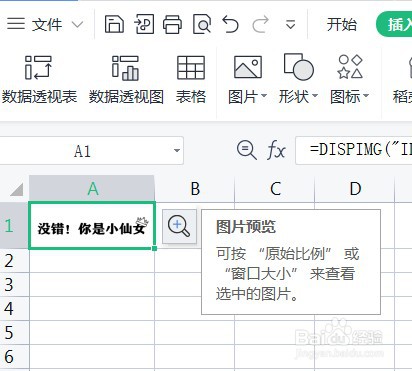Screen dimensions: 412x371
Task: Expand the 文件 dropdown chevron
Action: tap(77, 24)
